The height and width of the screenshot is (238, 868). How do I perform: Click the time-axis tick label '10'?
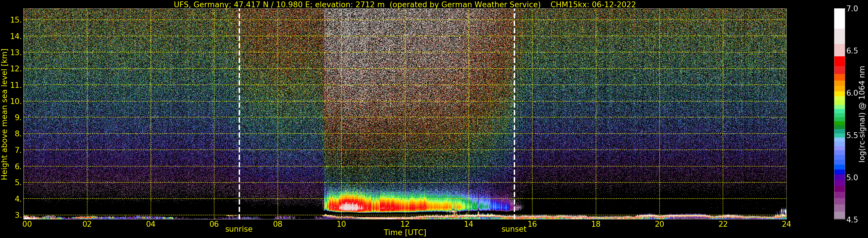pos(341,224)
